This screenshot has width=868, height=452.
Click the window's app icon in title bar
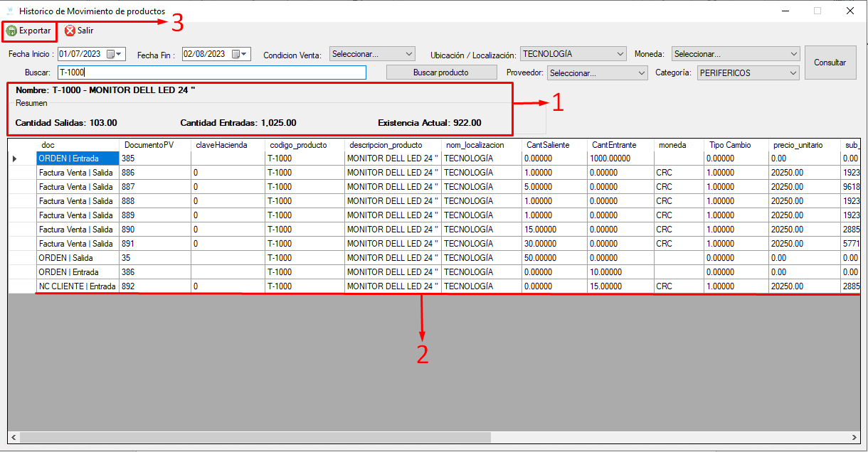[x=10, y=11]
